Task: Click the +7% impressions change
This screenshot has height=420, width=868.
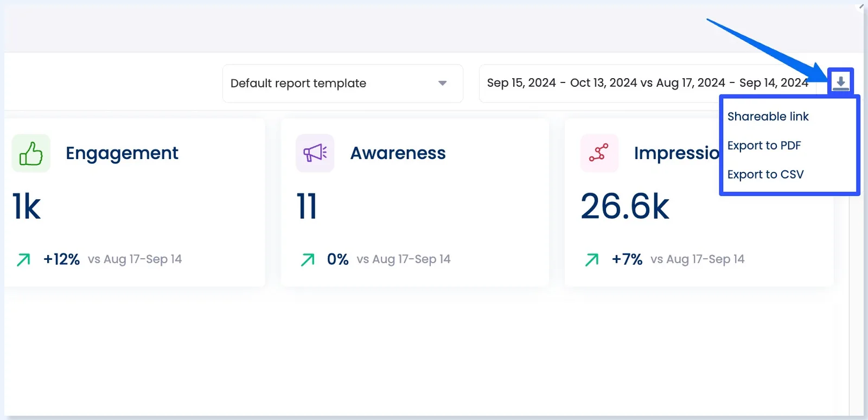Action: click(627, 259)
